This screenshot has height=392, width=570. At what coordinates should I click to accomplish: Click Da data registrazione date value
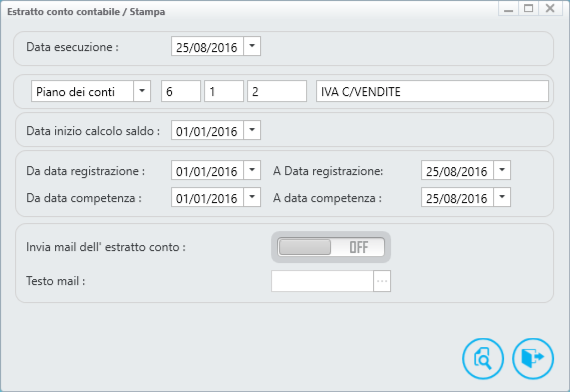207,171
